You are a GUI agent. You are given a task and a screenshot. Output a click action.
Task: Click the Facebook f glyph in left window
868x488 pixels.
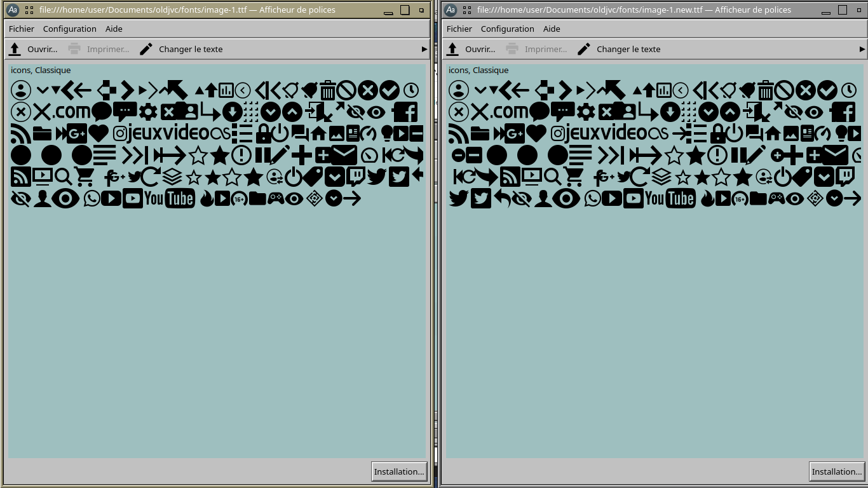(x=405, y=112)
